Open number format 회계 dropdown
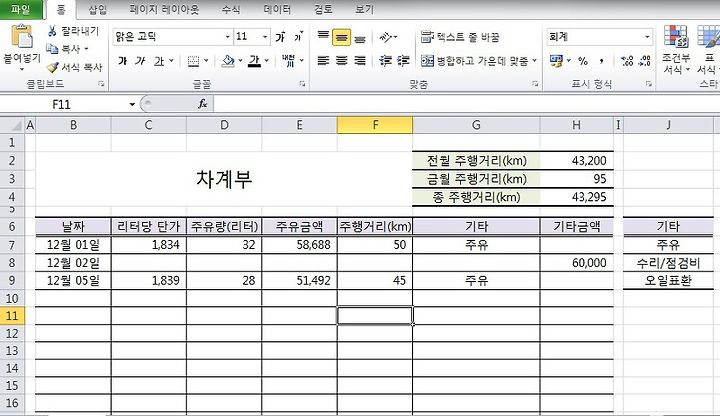Image resolution: width=720 pixels, height=416 pixels. click(x=647, y=37)
